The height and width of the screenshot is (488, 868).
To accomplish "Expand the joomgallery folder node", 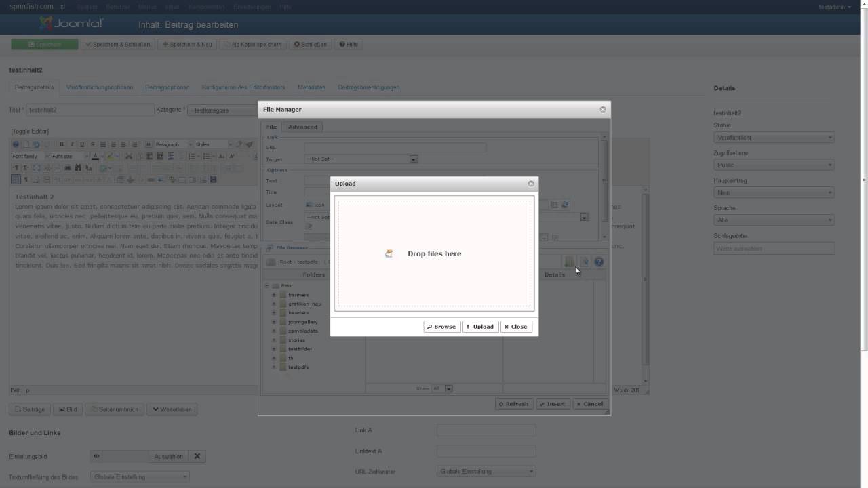I will pyautogui.click(x=274, y=322).
